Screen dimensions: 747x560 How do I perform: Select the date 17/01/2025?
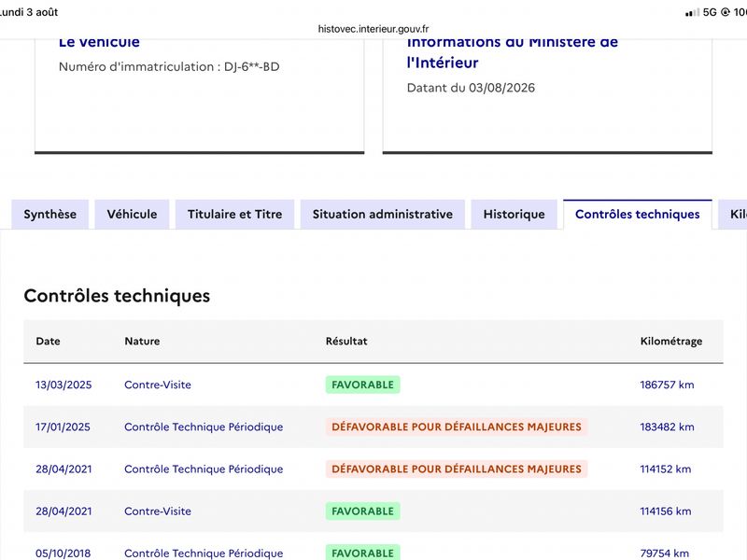pyautogui.click(x=63, y=427)
